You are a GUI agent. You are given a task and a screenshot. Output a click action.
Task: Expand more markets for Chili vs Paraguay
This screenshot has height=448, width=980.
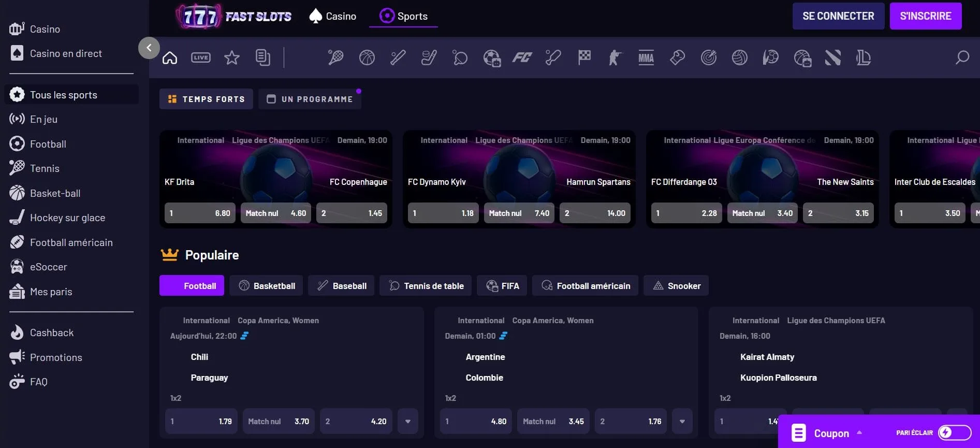click(408, 422)
